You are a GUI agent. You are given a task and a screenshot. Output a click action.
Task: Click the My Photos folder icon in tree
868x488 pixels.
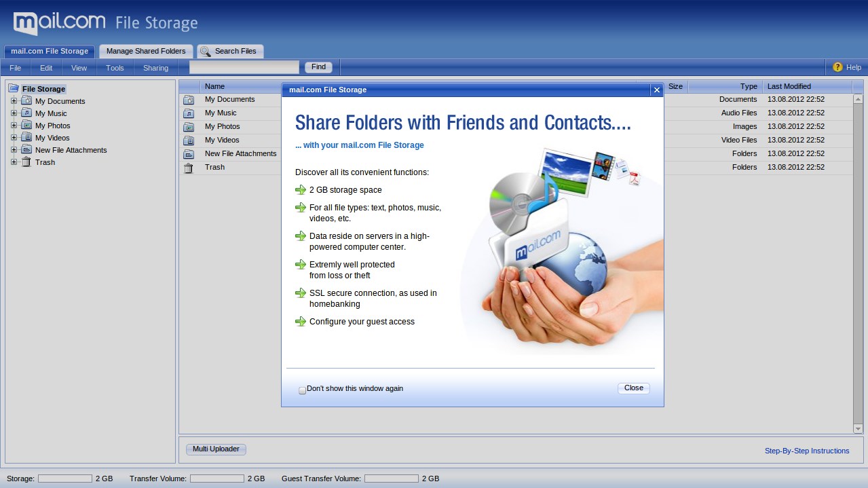(x=26, y=126)
